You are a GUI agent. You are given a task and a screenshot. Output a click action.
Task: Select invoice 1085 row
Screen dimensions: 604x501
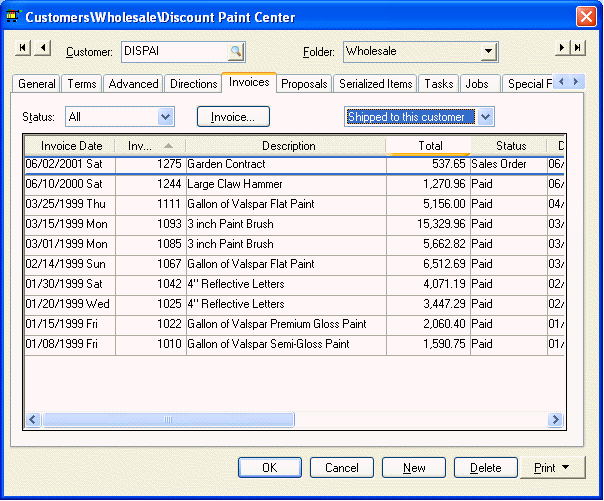coord(294,245)
